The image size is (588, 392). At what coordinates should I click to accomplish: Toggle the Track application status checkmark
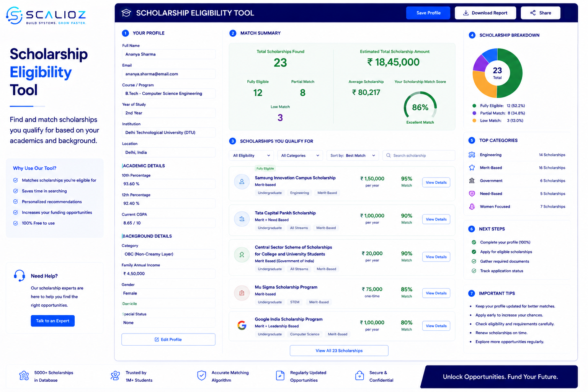tap(474, 271)
